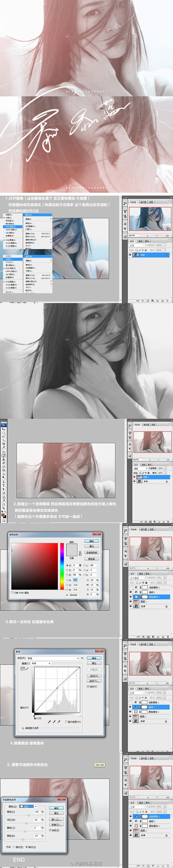Select the Type tool in the toolbar
Viewport: 173px width, 868px height.
pyautogui.click(x=4, y=485)
